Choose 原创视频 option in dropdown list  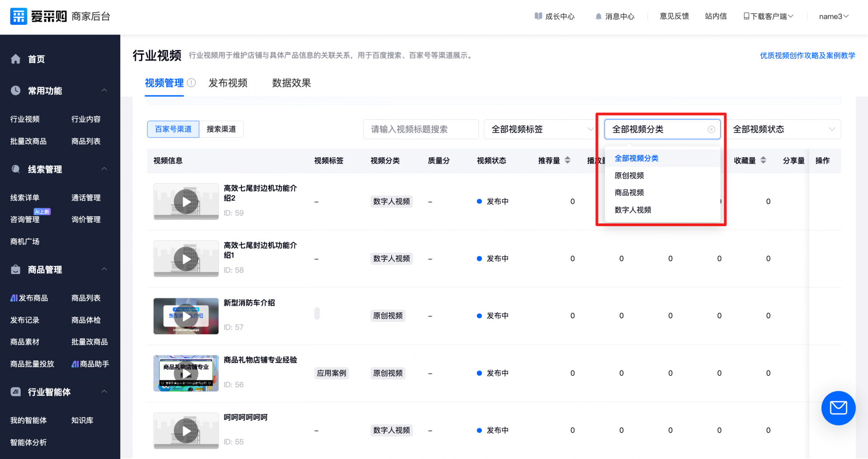(x=662, y=175)
